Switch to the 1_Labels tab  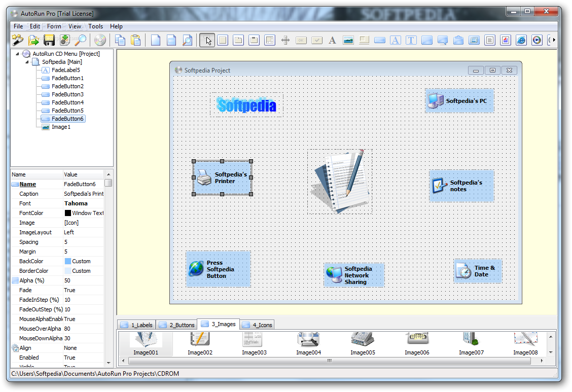click(137, 325)
